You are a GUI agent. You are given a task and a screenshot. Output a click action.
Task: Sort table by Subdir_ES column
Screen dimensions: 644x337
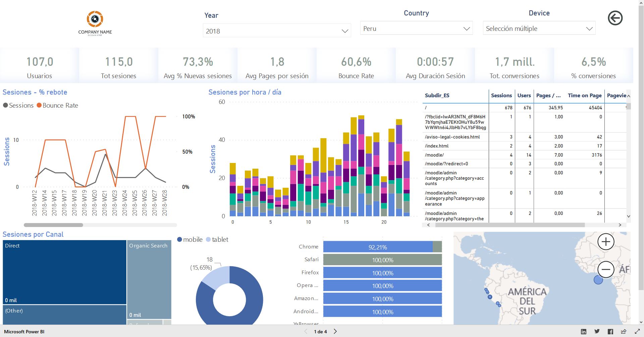[437, 96]
